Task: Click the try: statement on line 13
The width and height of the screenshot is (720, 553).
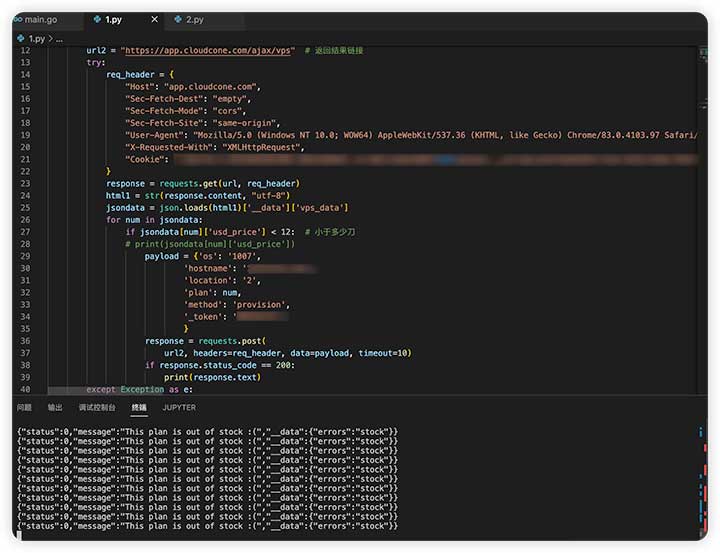Action: (96, 62)
